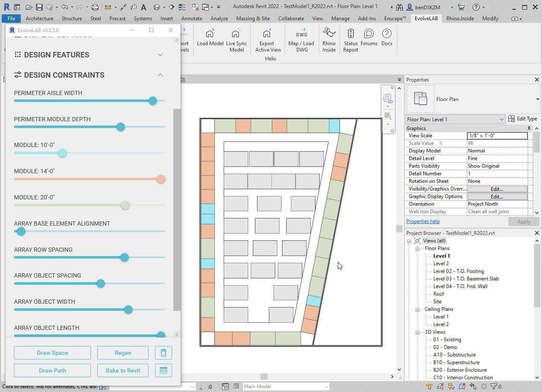
Task: Click the binoculars search icon in title bar
Action: (400, 7)
